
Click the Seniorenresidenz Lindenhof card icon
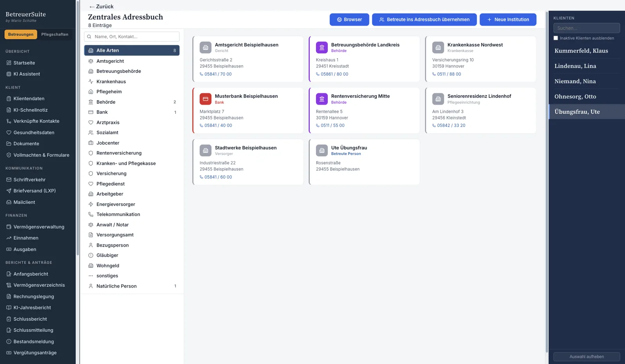[x=438, y=99]
